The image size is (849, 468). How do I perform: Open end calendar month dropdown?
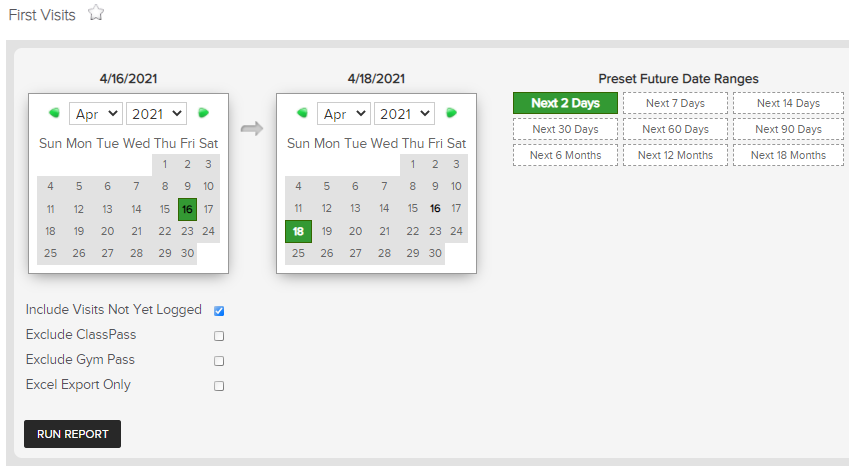[x=344, y=114]
